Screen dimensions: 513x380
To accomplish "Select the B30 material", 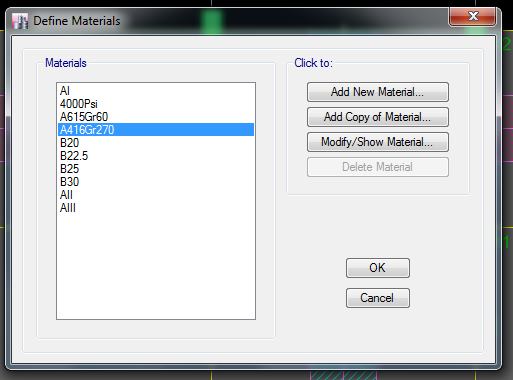I will coord(156,182).
